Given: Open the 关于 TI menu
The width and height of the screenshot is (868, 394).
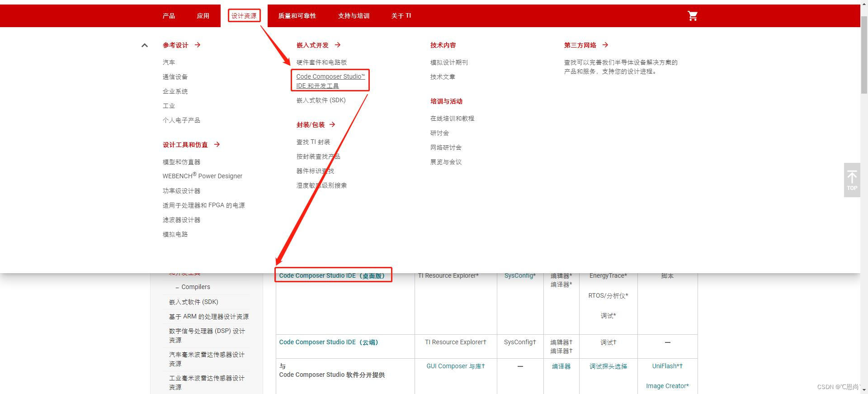Looking at the screenshot, I should [401, 16].
